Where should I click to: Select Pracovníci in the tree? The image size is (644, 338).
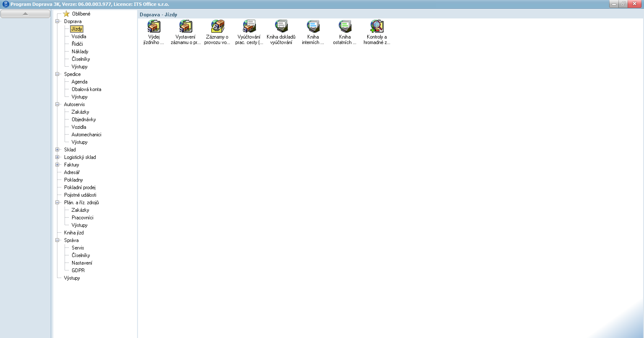(82, 217)
